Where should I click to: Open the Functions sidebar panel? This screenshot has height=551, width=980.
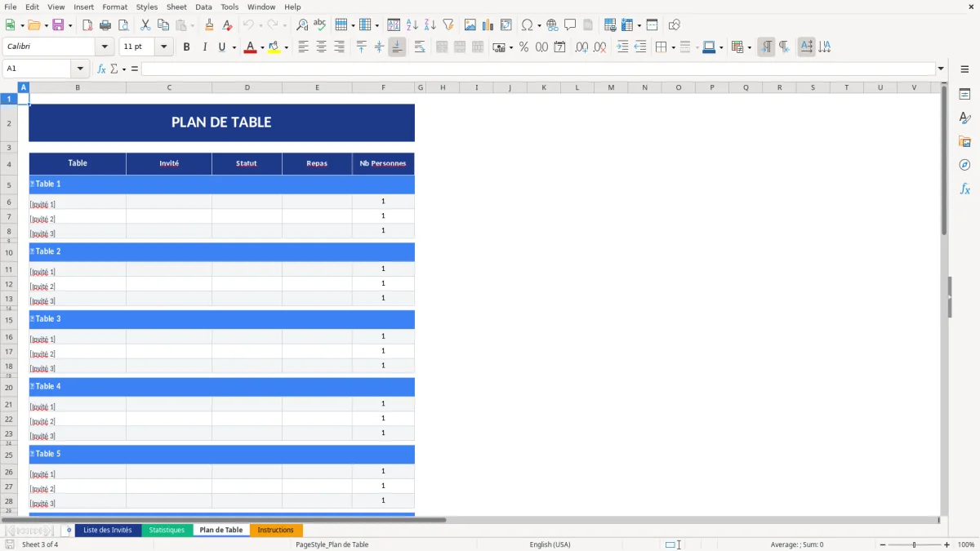coord(965,189)
